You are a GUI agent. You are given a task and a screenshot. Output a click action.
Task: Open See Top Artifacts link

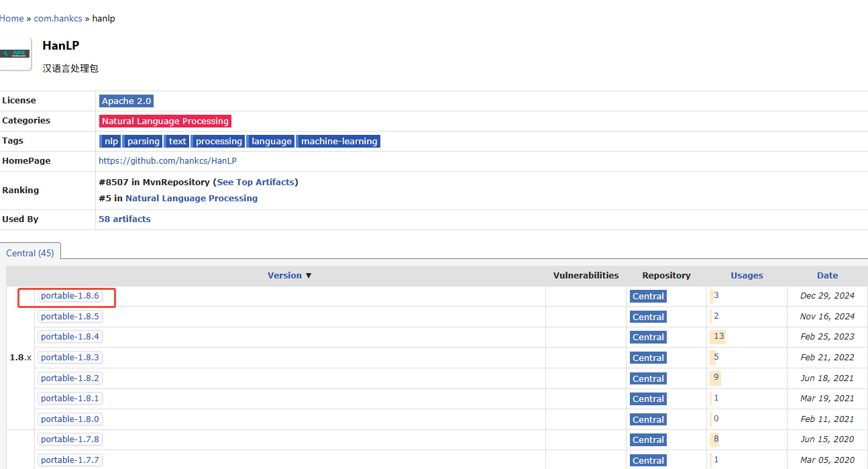tap(255, 182)
